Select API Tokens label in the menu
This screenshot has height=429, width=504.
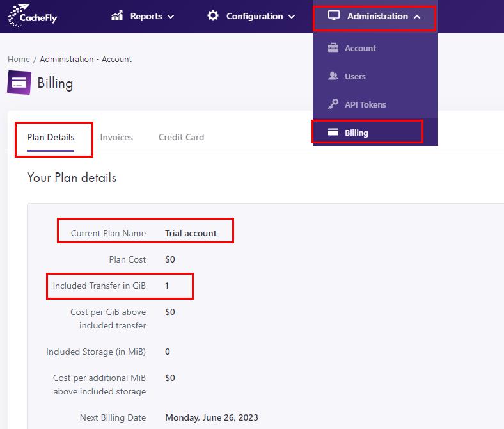(x=365, y=104)
